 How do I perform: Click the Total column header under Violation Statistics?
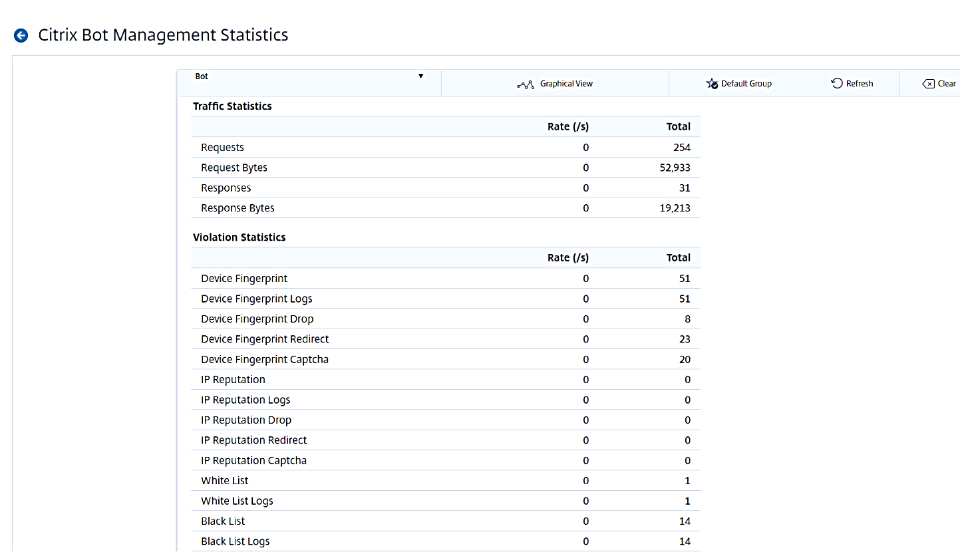[x=678, y=258]
